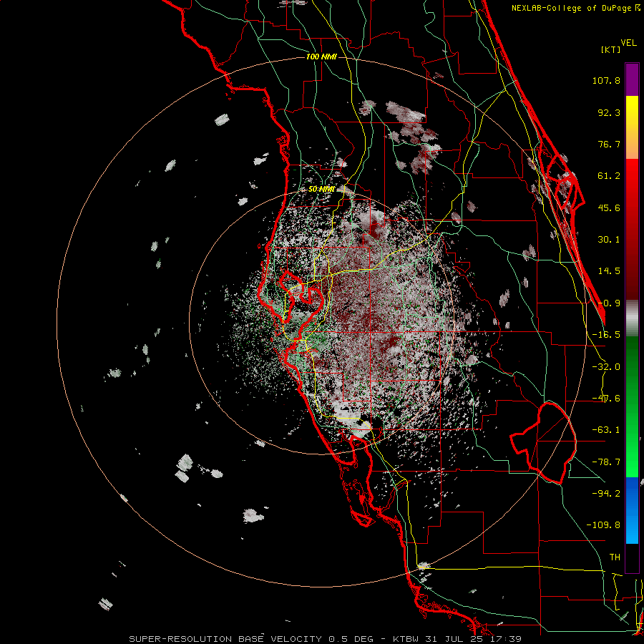Click the -0.9 scale value
Screen dimensions: 644x644
click(609, 303)
